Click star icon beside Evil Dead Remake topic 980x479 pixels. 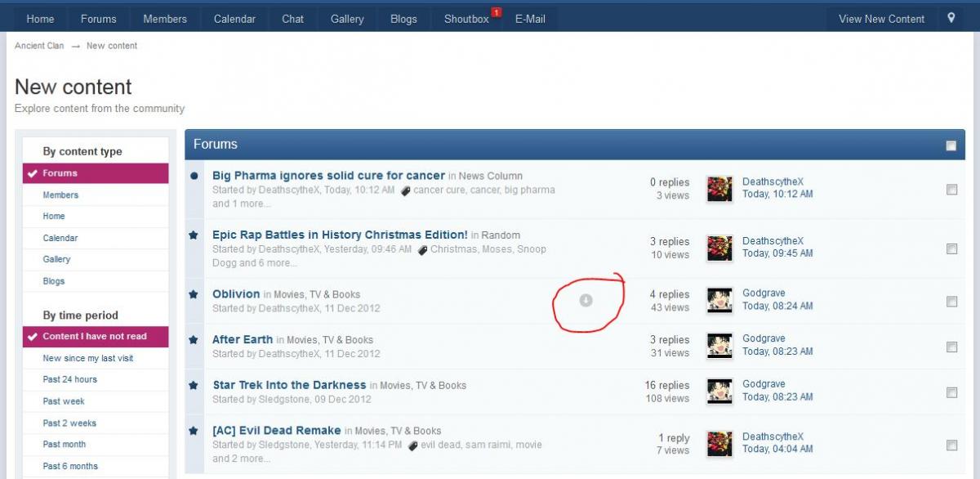(x=194, y=430)
